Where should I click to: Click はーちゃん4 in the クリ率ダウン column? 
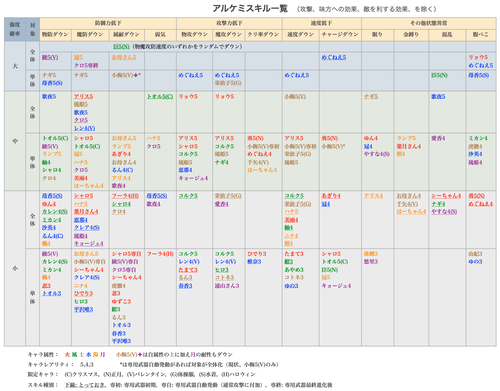tap(262, 170)
